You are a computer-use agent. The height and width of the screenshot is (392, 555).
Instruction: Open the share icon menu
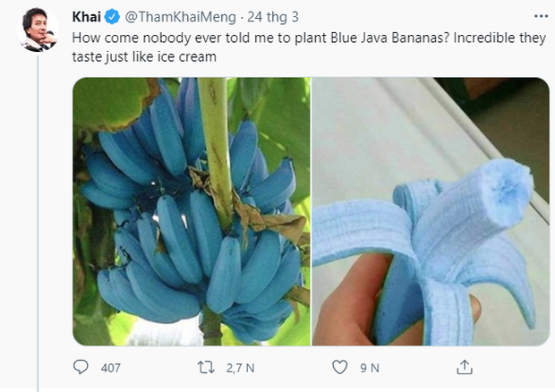pos(465,367)
